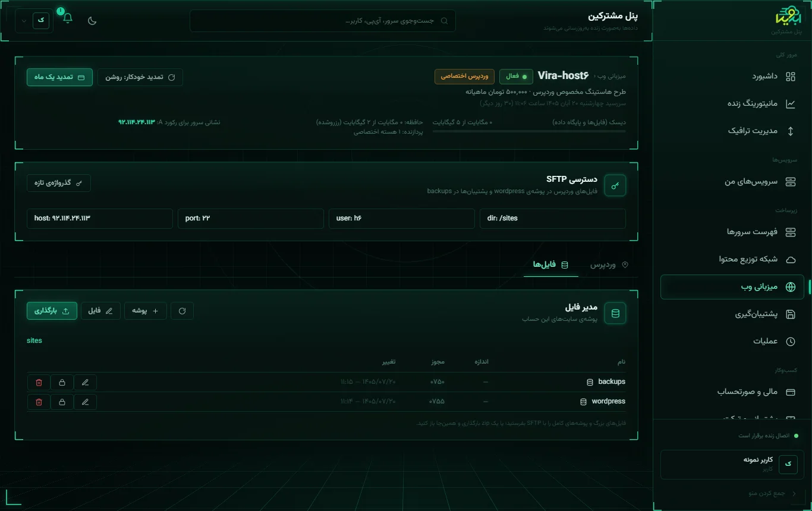Open the user avatar dropdown menu
The width and height of the screenshot is (812, 511).
[x=34, y=20]
